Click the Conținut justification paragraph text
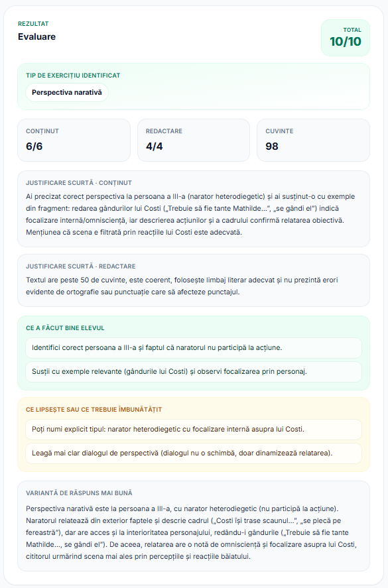The width and height of the screenshot is (388, 588). click(x=190, y=215)
